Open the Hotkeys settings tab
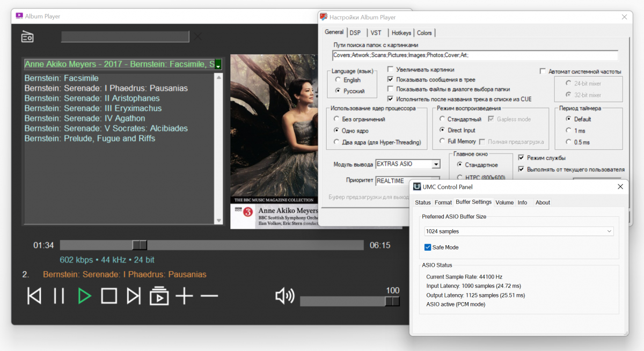The width and height of the screenshot is (644, 351). (x=401, y=33)
